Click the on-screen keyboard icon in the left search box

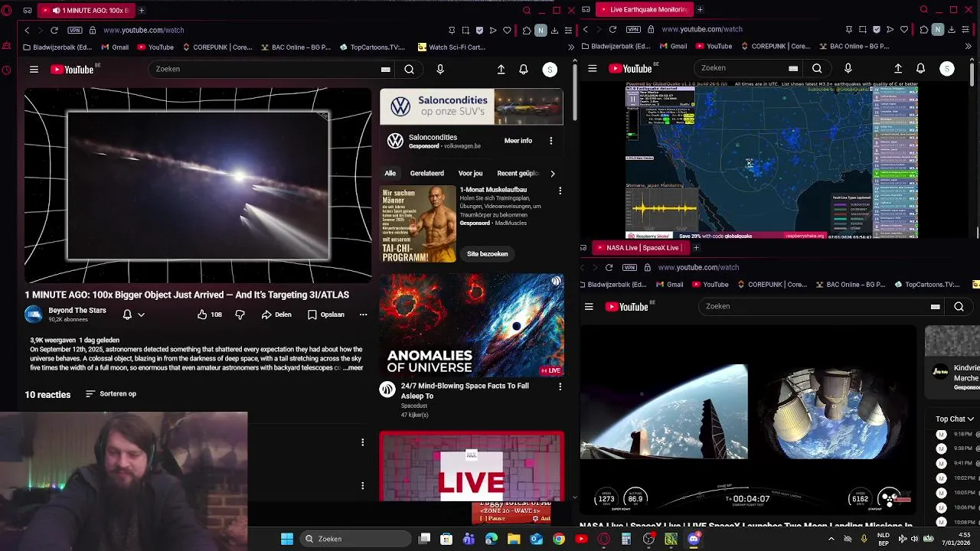point(386,70)
